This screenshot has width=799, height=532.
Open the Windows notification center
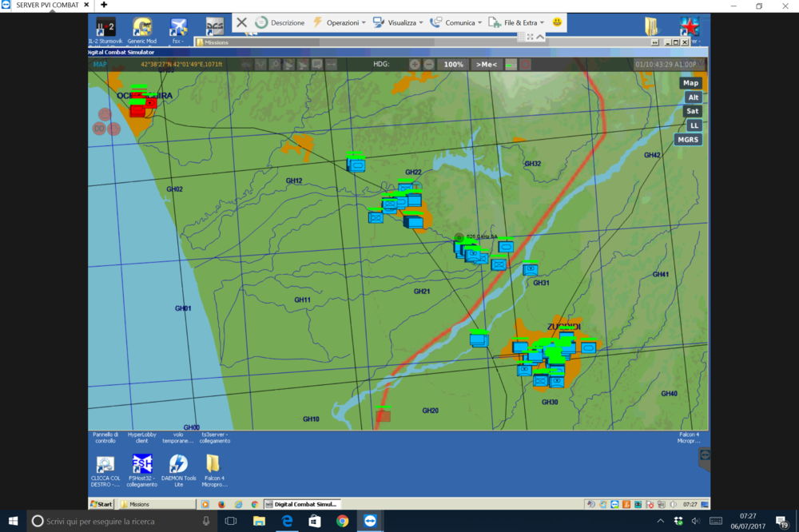pyautogui.click(x=782, y=522)
